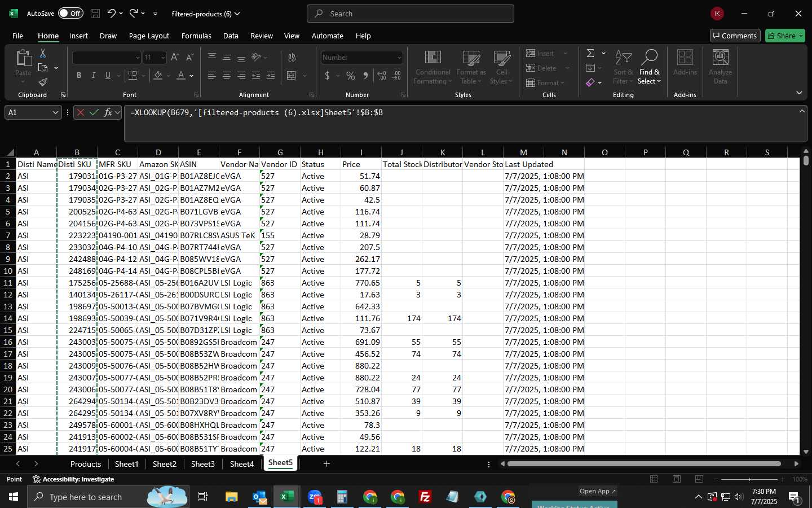Toggle Center horizontal alignment
The height and width of the screenshot is (508, 812).
(x=227, y=75)
